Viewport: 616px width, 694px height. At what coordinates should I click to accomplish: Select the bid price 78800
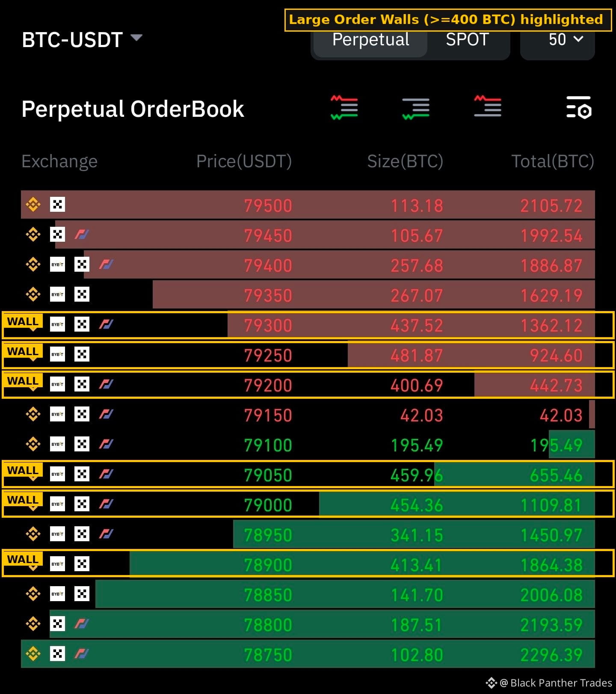point(268,625)
